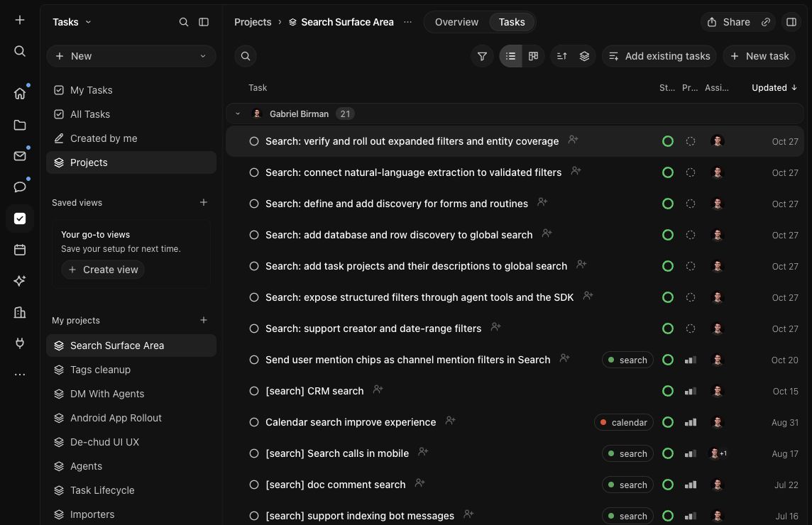Click the red calendar tag
The image size is (812, 525).
coord(624,423)
